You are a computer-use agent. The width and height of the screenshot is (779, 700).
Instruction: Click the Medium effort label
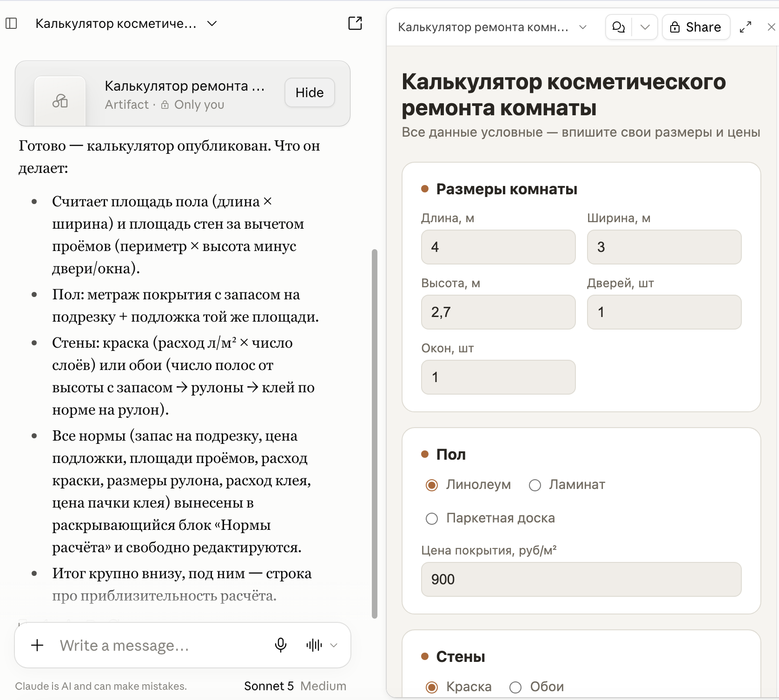(323, 686)
